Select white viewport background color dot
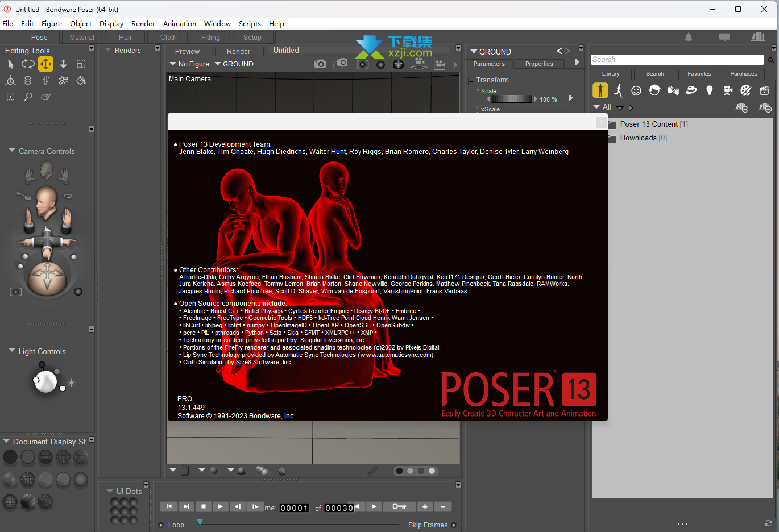 coord(432,471)
